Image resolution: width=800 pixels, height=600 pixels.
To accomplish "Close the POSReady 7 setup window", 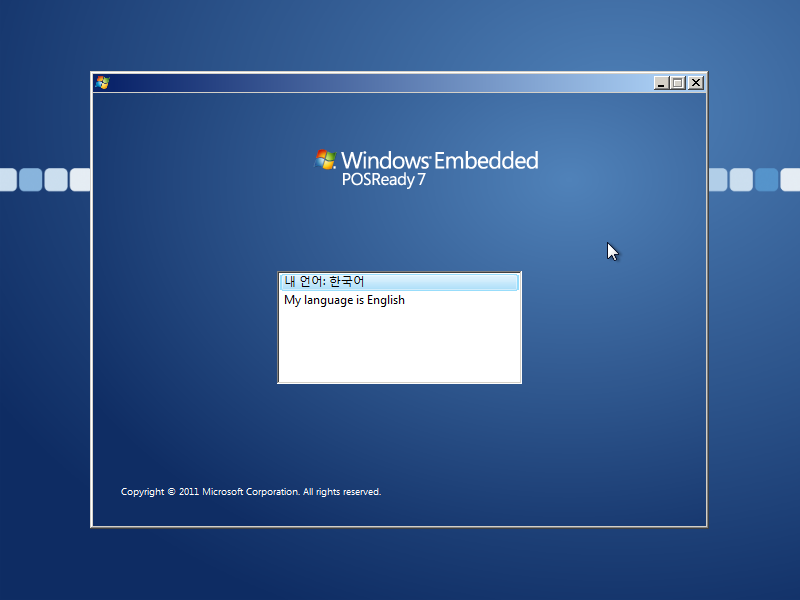I will click(x=696, y=83).
